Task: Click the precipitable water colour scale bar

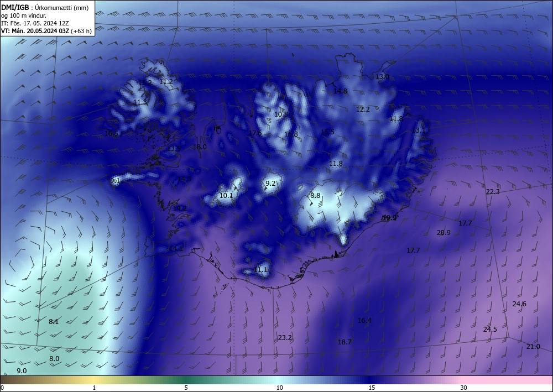Action: click(x=276, y=380)
